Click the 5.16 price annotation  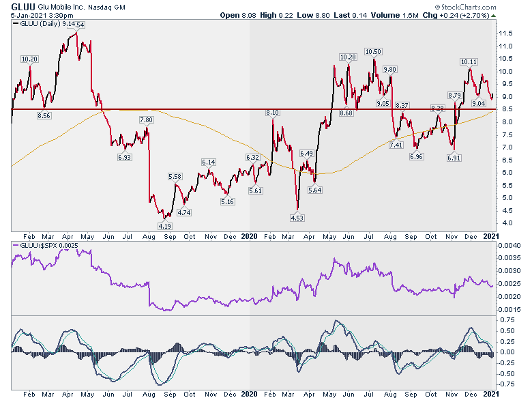(x=227, y=201)
